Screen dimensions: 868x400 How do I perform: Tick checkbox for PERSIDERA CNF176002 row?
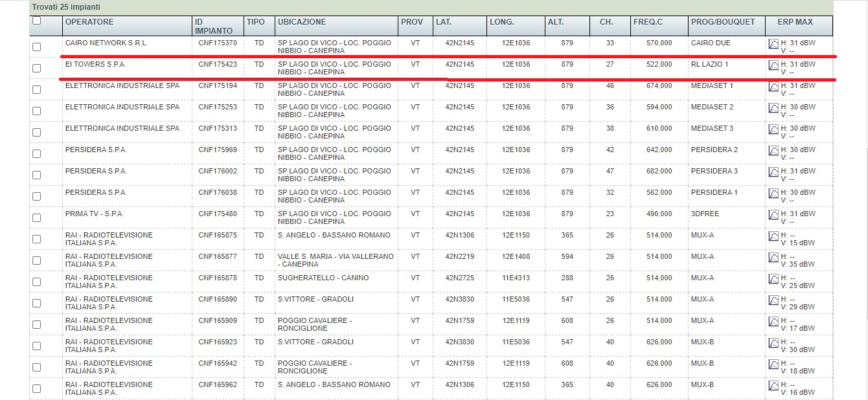tap(36, 175)
